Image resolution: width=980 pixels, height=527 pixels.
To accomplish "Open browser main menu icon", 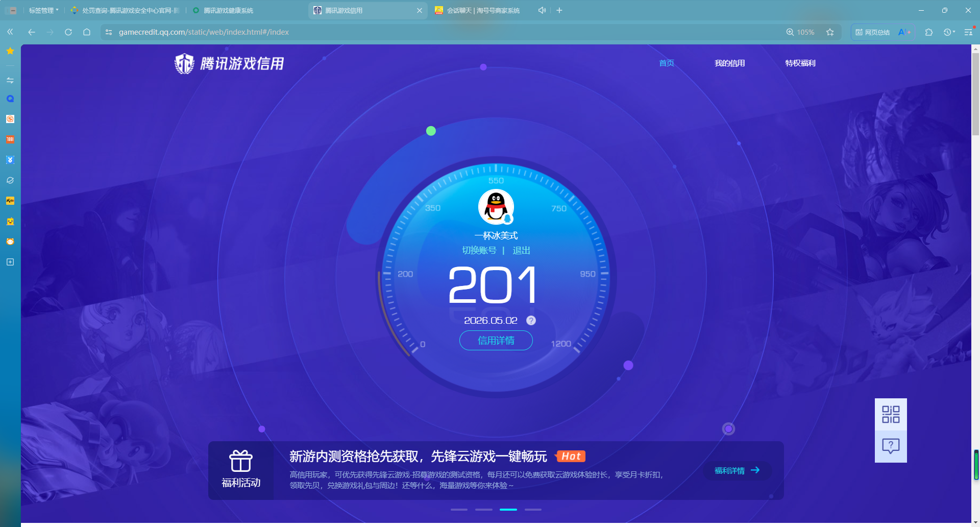I will coord(968,32).
